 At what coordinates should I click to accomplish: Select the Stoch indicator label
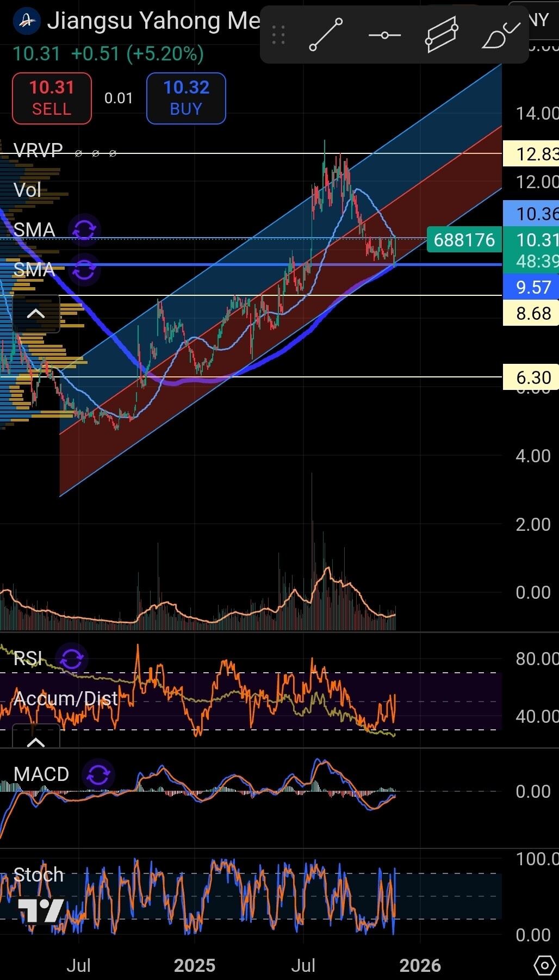[39, 874]
